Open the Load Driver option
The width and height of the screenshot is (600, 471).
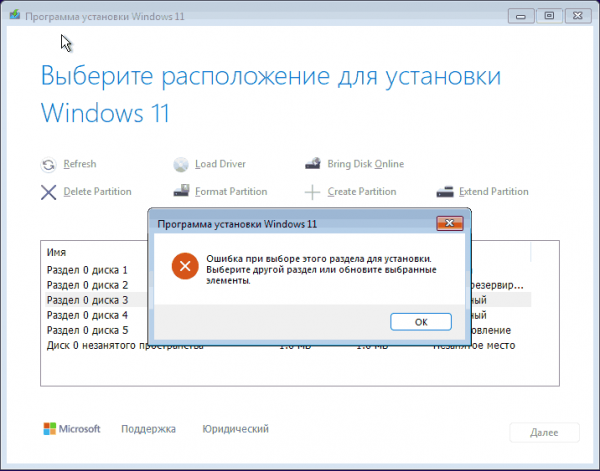coord(220,164)
